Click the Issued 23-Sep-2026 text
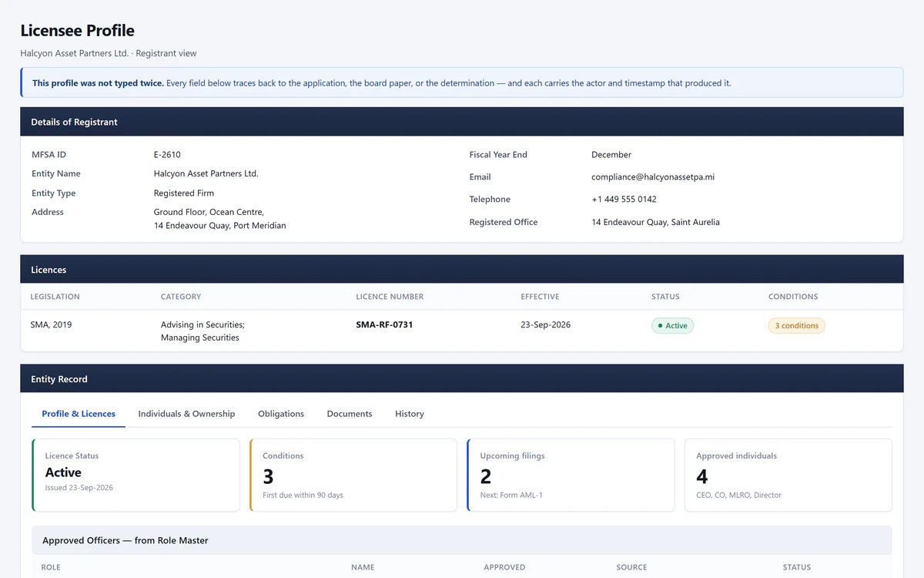Viewport: 924px width, 578px height. pyautogui.click(x=79, y=488)
